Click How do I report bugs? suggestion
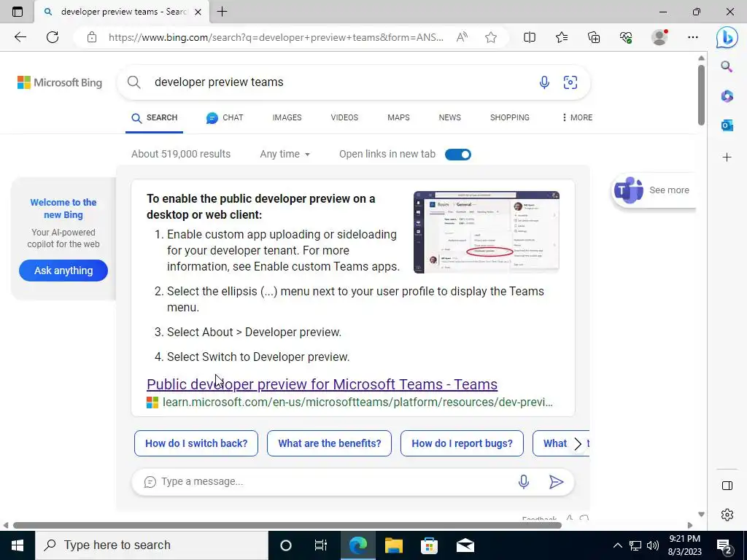The width and height of the screenshot is (747, 560). click(x=462, y=443)
